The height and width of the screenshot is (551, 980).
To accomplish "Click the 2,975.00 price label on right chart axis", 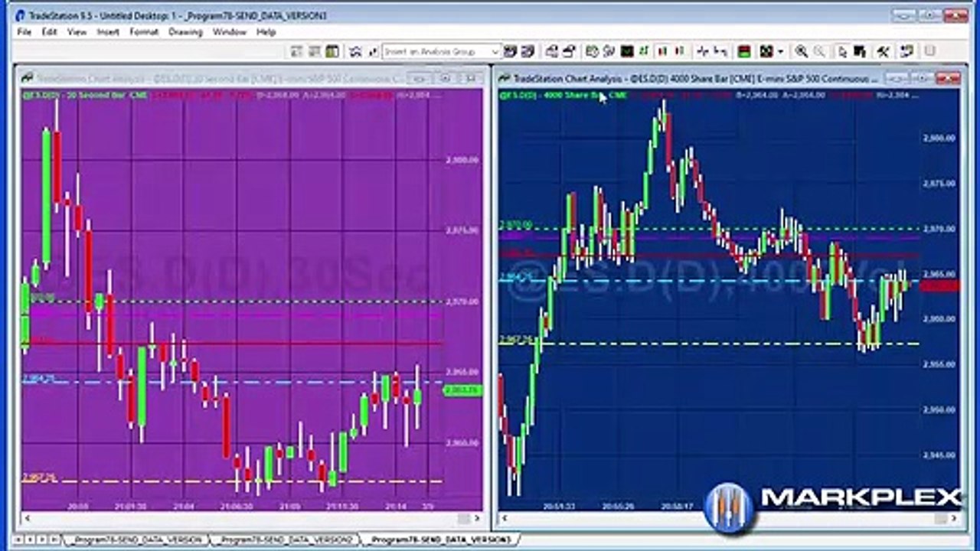I will (x=939, y=183).
